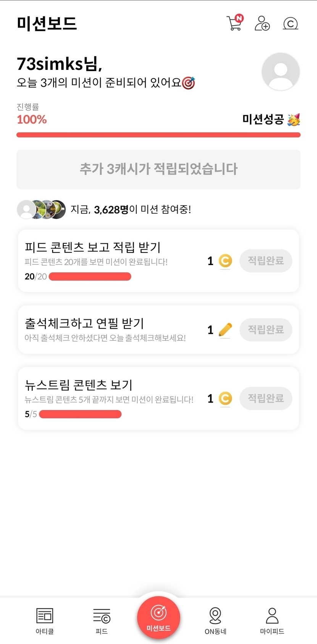Switch to the 피드 tab

pyautogui.click(x=102, y=621)
